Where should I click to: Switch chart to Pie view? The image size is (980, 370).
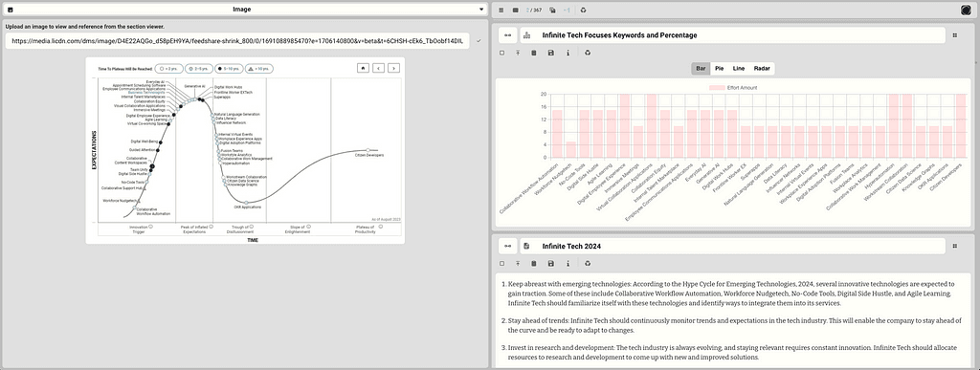click(720, 68)
